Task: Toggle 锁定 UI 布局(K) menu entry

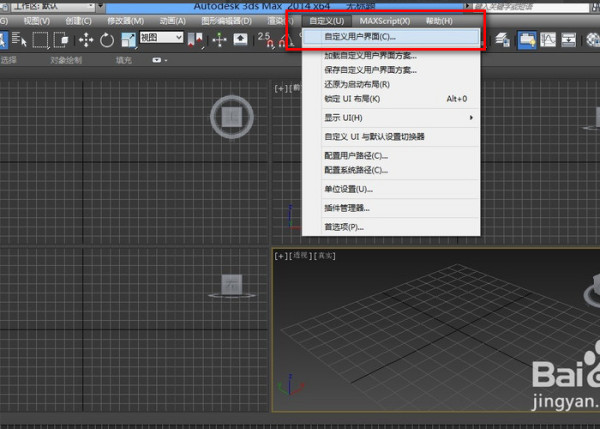Action: (x=391, y=99)
